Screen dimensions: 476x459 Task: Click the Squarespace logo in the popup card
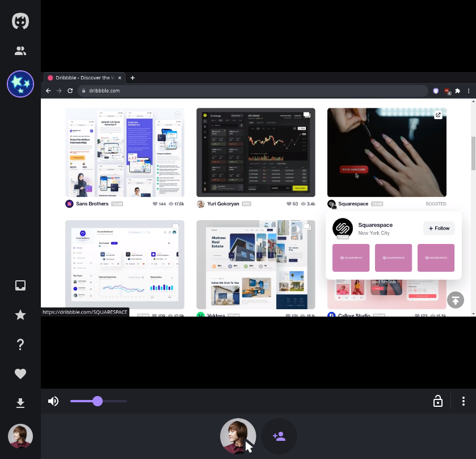click(x=343, y=228)
